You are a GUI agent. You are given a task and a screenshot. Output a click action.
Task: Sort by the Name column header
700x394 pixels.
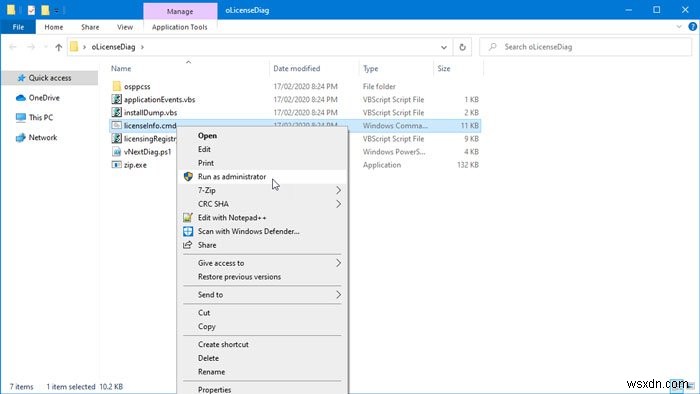coord(121,68)
